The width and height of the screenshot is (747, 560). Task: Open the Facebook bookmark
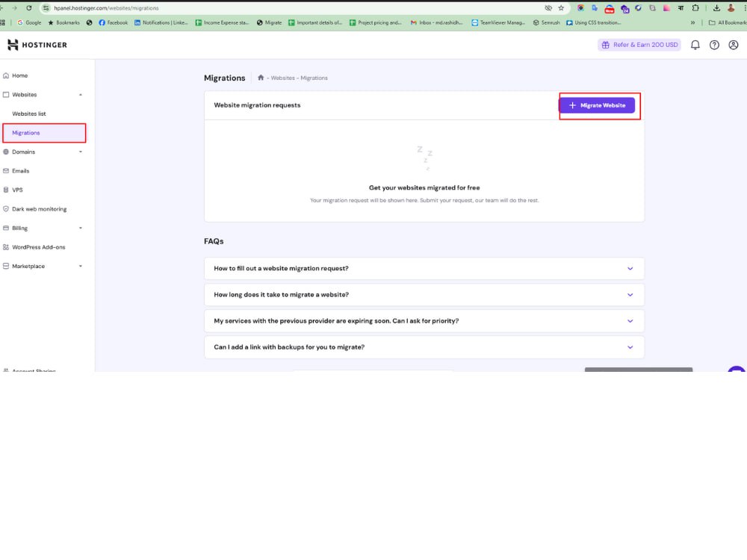pyautogui.click(x=114, y=22)
